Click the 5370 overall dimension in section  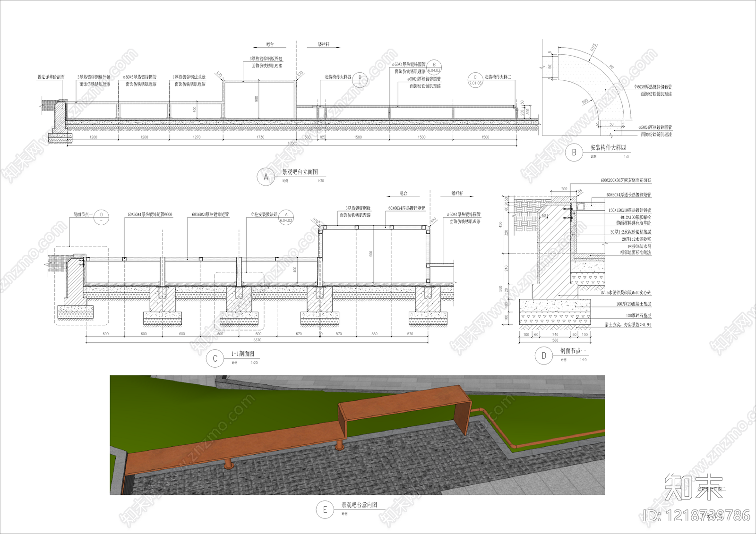click(x=258, y=340)
